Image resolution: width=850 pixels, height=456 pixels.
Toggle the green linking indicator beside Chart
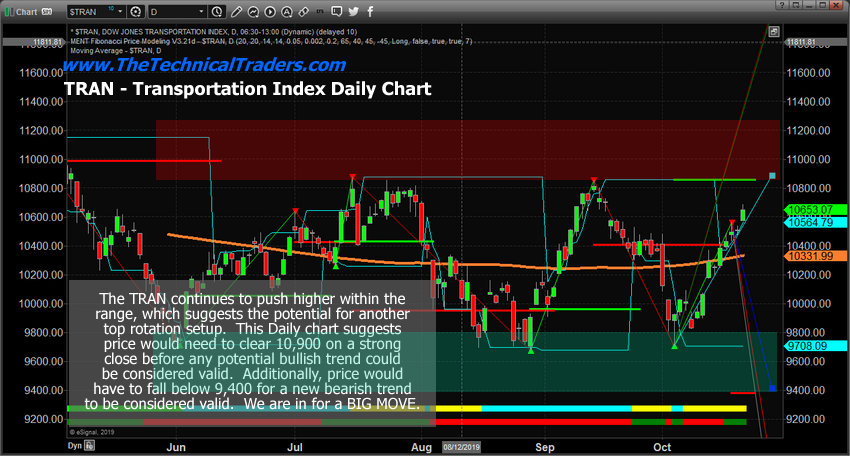point(8,11)
